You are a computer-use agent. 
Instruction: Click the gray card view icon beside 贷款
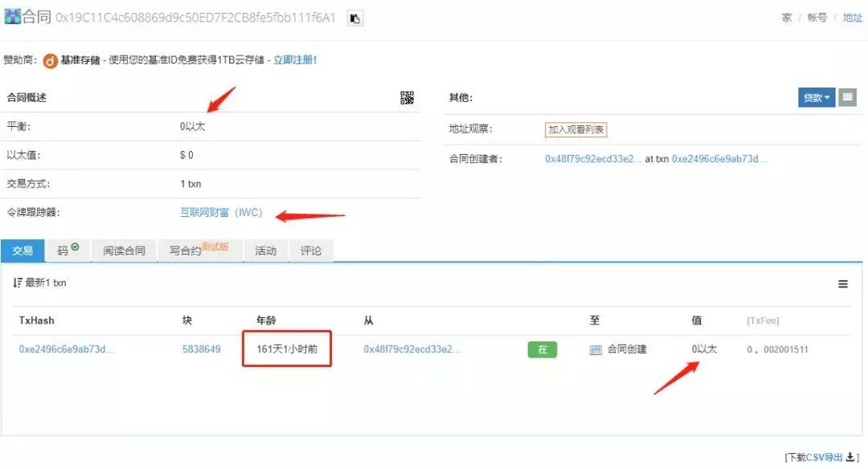click(x=848, y=97)
